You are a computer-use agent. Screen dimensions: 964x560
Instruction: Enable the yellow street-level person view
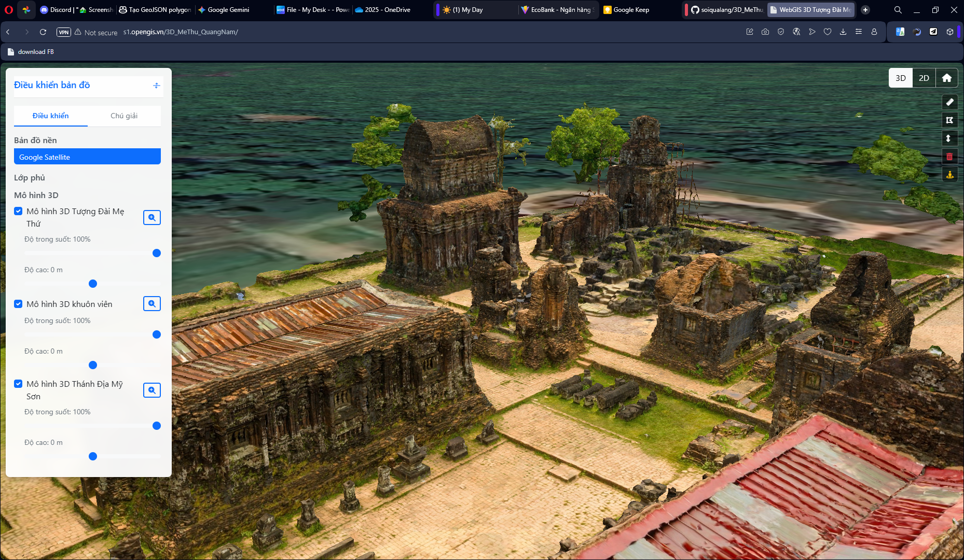(949, 175)
